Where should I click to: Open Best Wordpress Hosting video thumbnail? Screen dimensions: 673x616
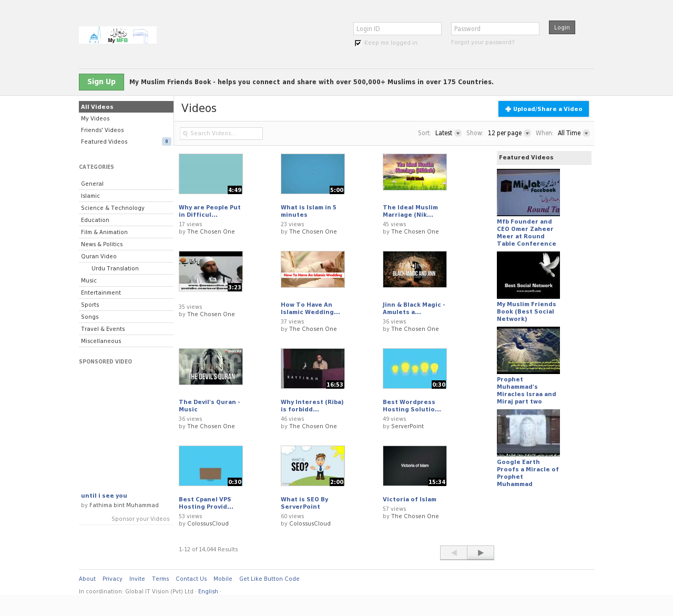click(x=415, y=369)
